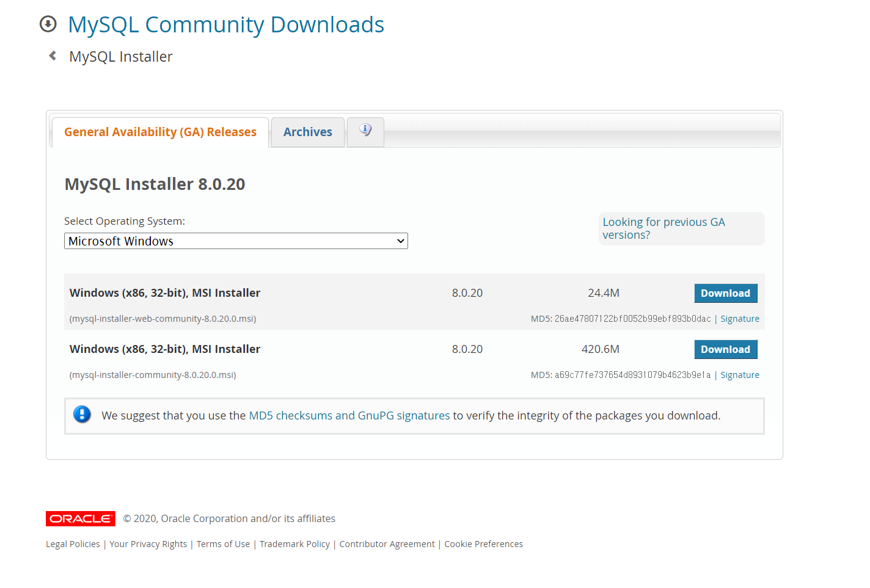Download the 24.4M web community installer
870x588 pixels.
coord(726,293)
